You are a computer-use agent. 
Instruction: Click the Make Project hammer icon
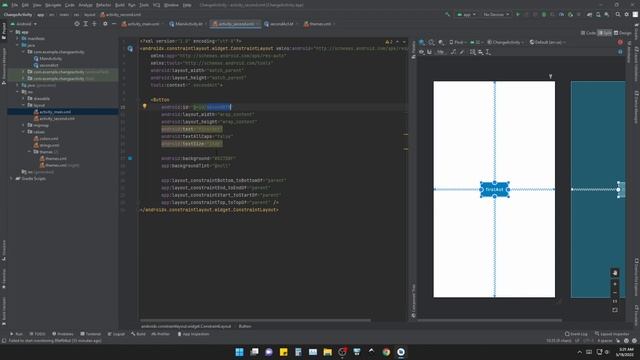[447, 14]
